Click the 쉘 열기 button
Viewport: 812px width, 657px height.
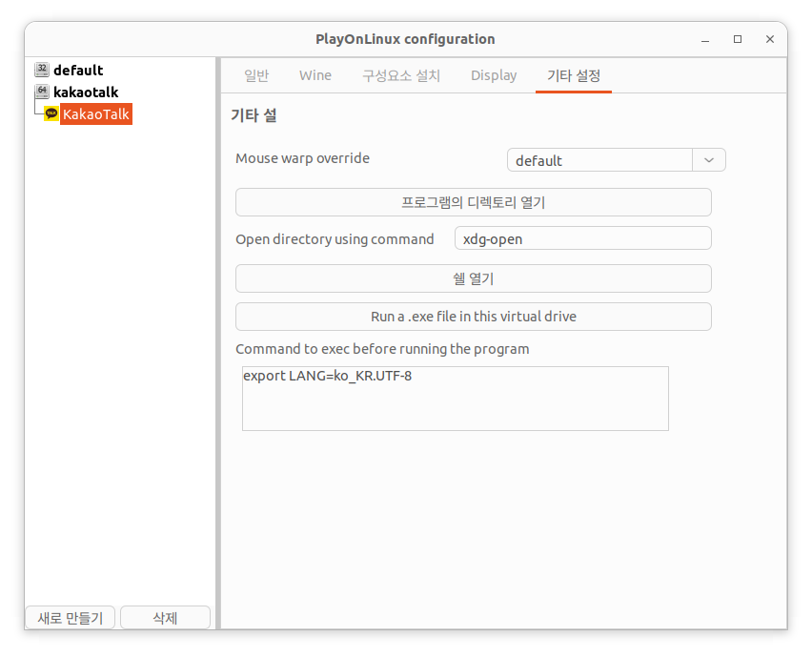pos(474,278)
